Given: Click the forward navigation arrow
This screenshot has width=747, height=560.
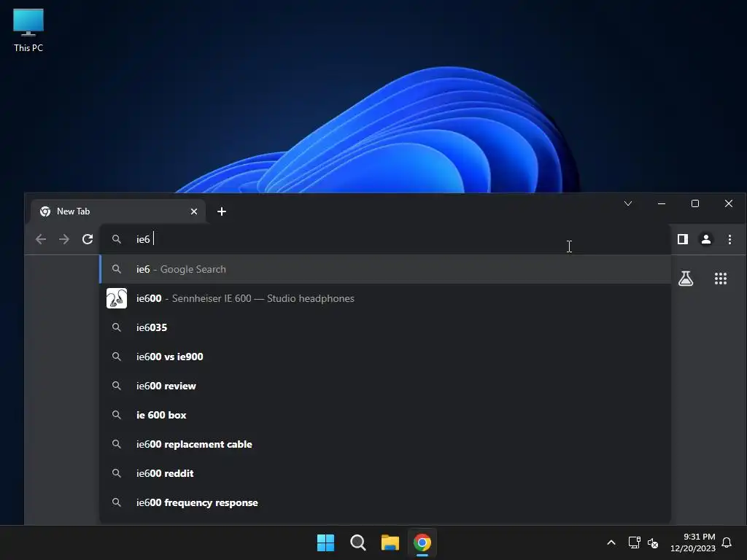Looking at the screenshot, I should tap(64, 239).
